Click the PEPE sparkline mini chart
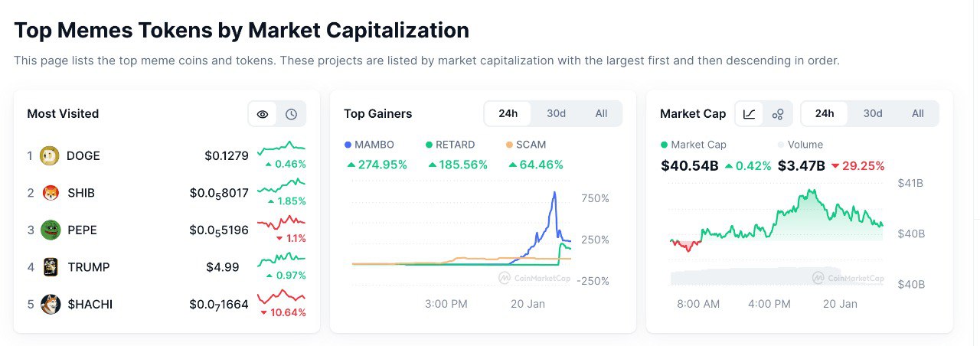The height and width of the screenshot is (346, 980). [x=281, y=223]
